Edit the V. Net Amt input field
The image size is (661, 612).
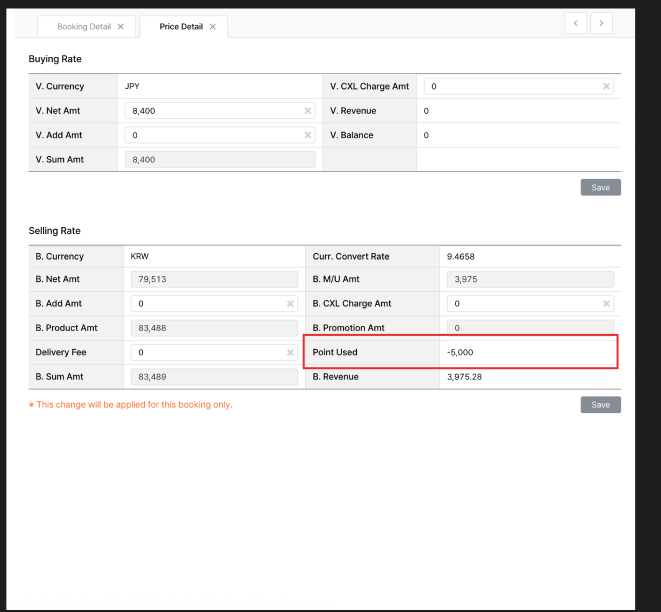pyautogui.click(x=220, y=111)
